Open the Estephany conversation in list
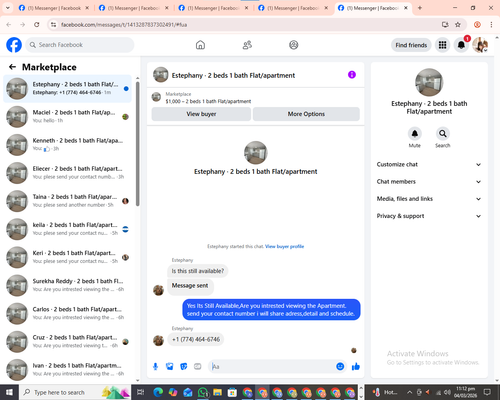Screen dimensions: 500x400 (x=67, y=89)
